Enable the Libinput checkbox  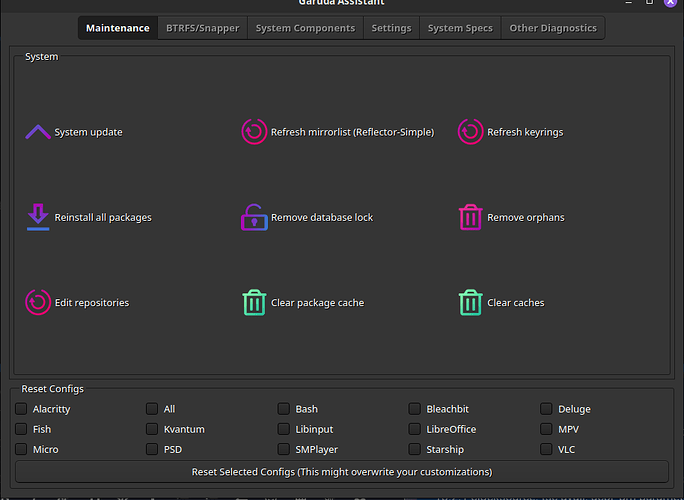point(284,429)
